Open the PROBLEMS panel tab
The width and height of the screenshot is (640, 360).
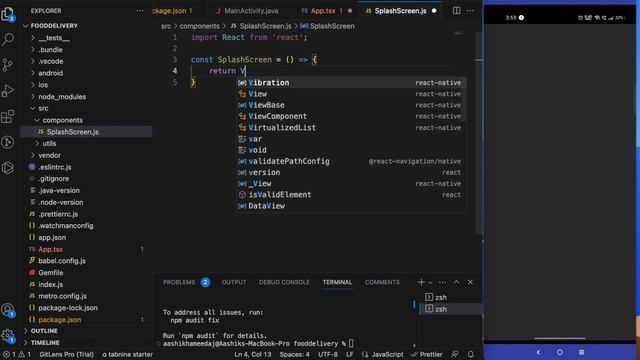[x=179, y=282]
